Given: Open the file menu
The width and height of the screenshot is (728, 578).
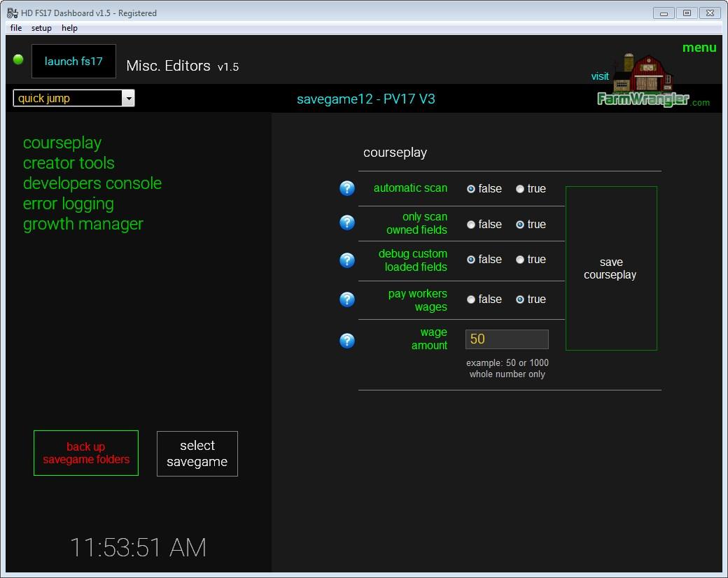Looking at the screenshot, I should click(16, 28).
